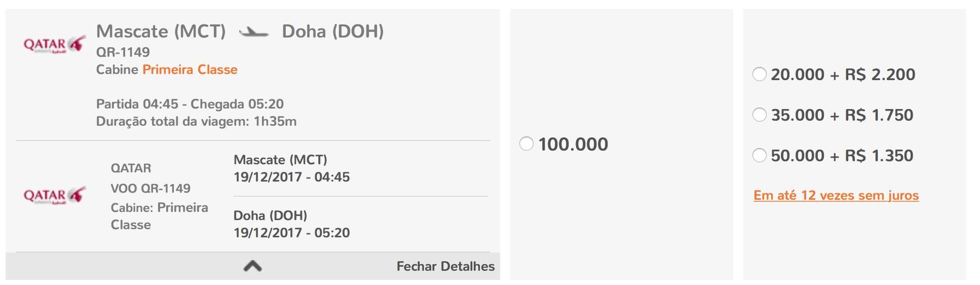The height and width of the screenshot is (285, 980).
Task: Click the Primeira Classe cabin label
Action: (x=190, y=69)
